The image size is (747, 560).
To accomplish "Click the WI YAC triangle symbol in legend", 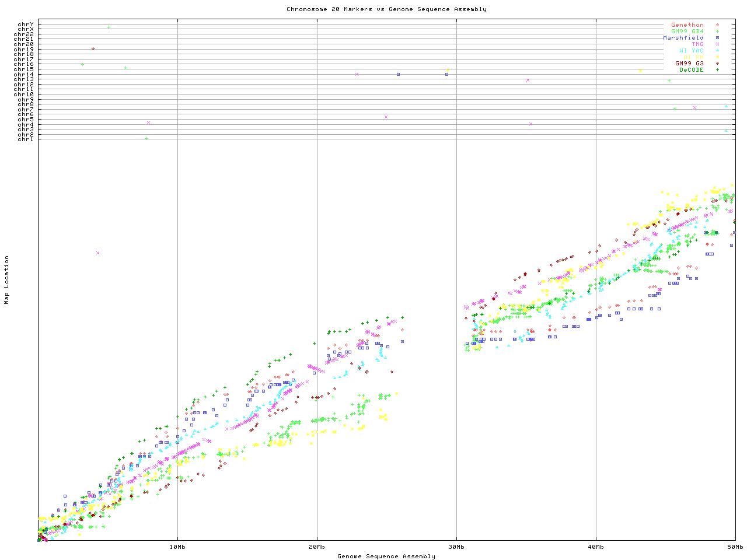I will pos(717,51).
